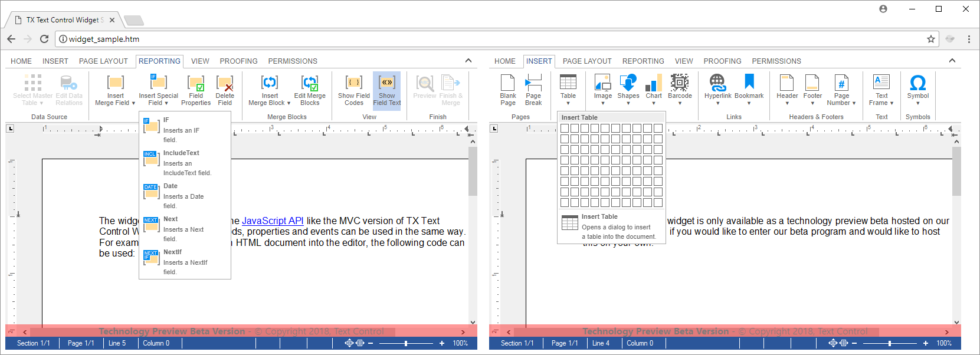
Task: Click zoom slider thumb in right status bar
Action: 889,343
